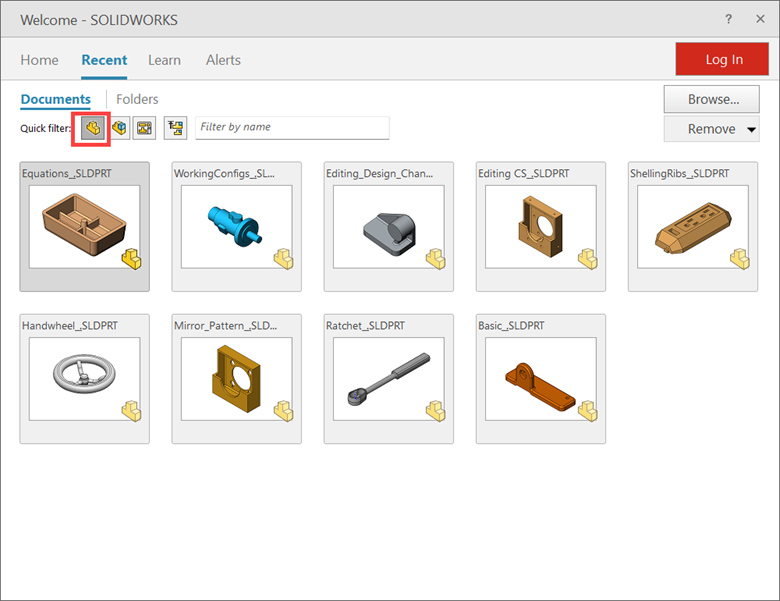Click the part icon on Handwheel tile
The image size is (780, 601).
click(x=132, y=411)
